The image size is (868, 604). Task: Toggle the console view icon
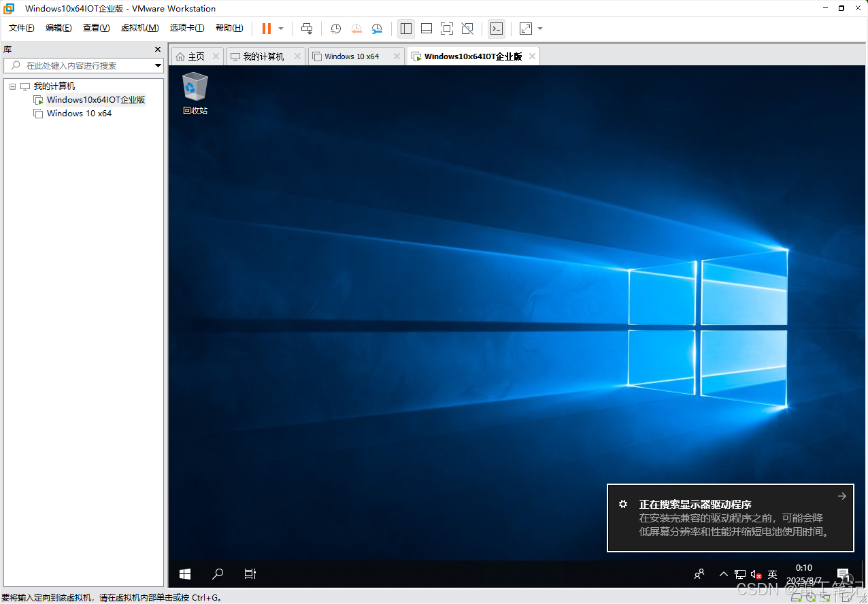(497, 29)
